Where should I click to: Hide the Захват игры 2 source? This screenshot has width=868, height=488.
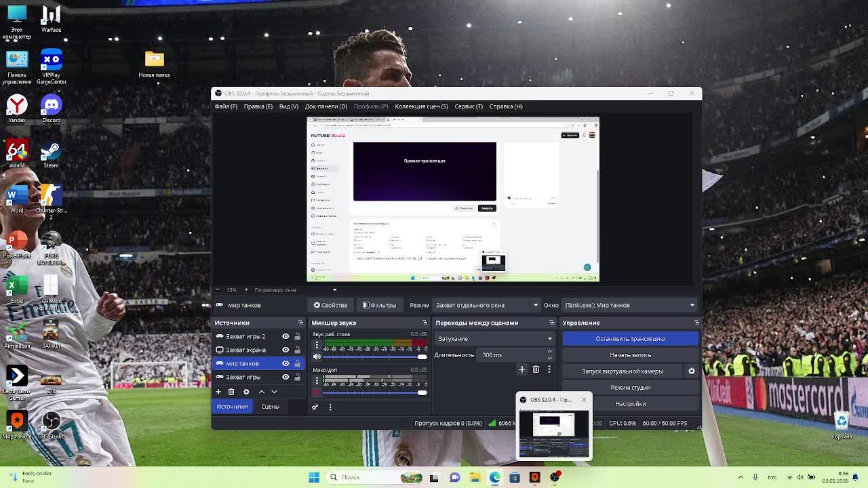[285, 336]
